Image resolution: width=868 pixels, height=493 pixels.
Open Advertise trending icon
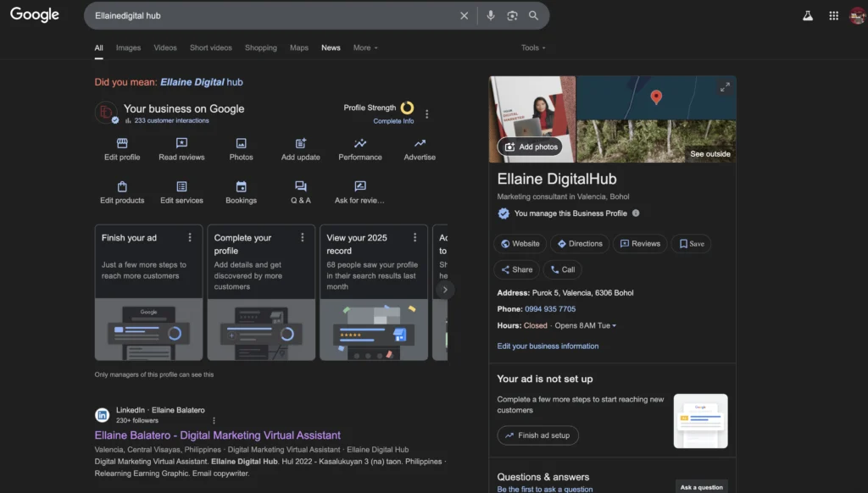(420, 143)
